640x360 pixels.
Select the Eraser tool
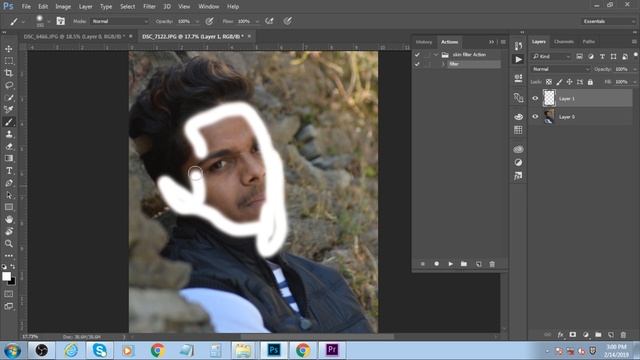[x=9, y=146]
